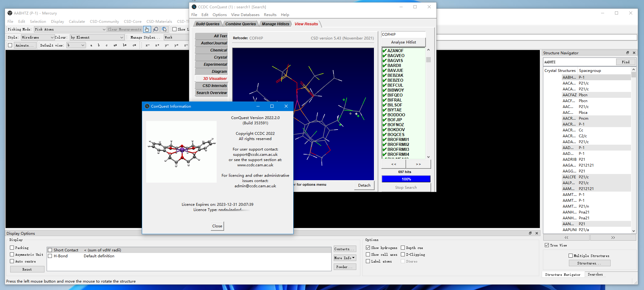Click the hitlist scroll-up arrow in ConQuest
Image resolution: width=644 pixels, height=290 pixels.
coord(428,50)
